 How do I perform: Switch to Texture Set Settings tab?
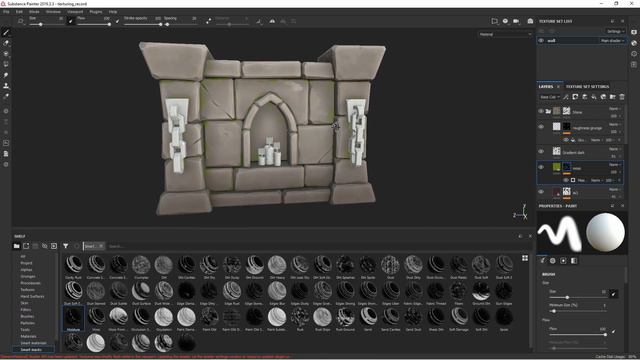(587, 87)
